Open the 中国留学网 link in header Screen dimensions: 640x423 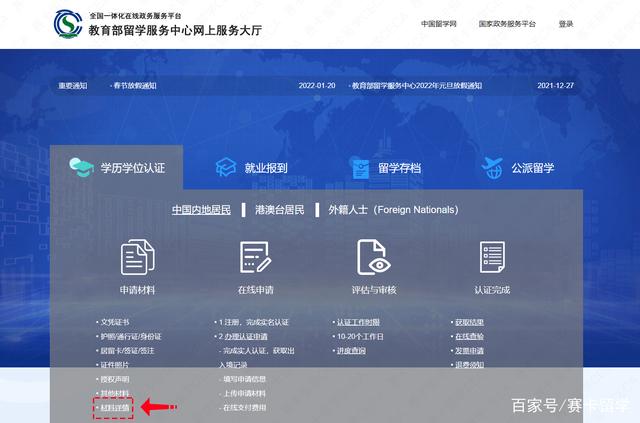point(439,24)
